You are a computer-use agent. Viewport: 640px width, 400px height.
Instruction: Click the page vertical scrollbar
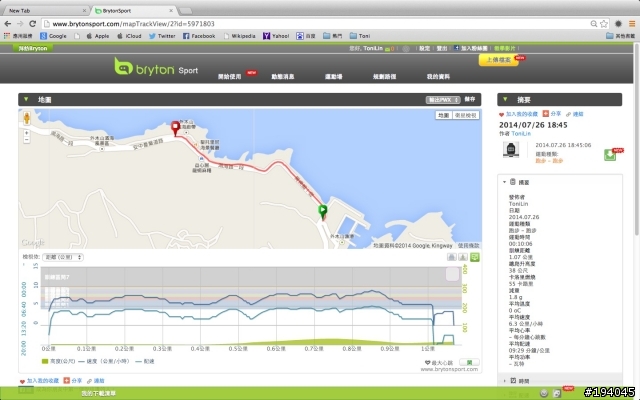tap(636, 139)
